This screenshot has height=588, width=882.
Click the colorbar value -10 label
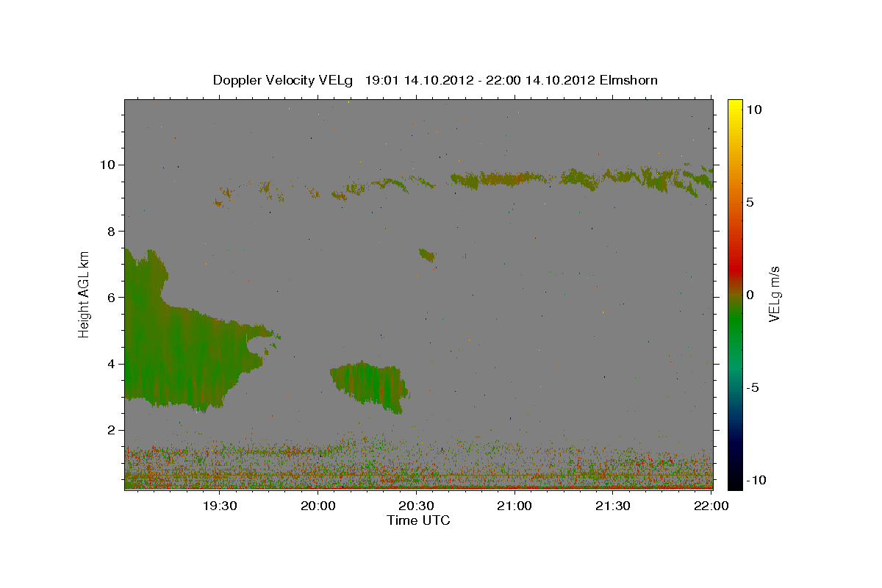tap(757, 480)
